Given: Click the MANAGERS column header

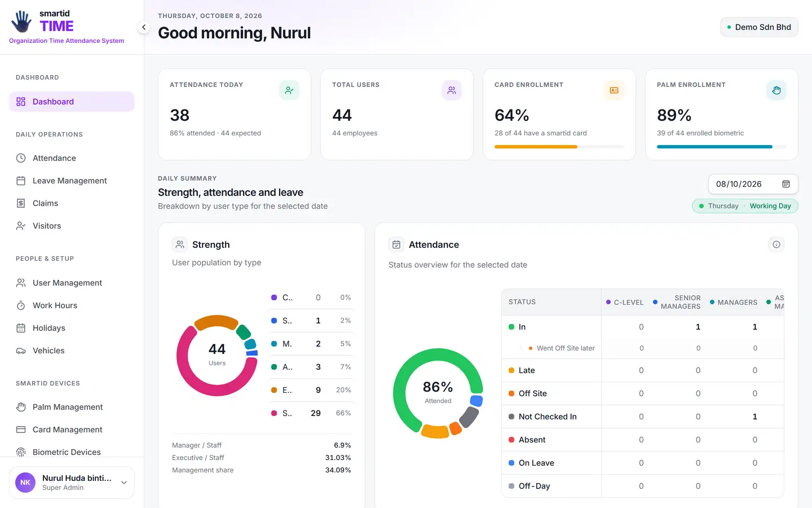Looking at the screenshot, I should pos(734,303).
